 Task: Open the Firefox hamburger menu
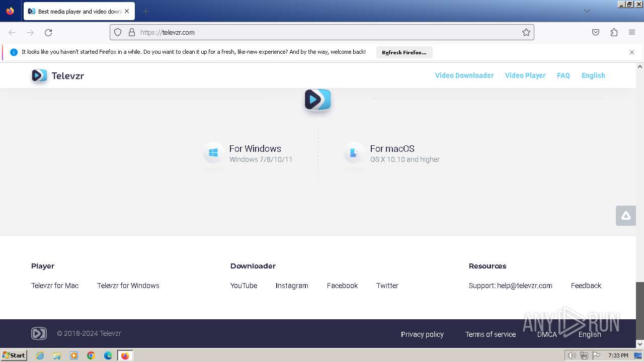(x=632, y=32)
